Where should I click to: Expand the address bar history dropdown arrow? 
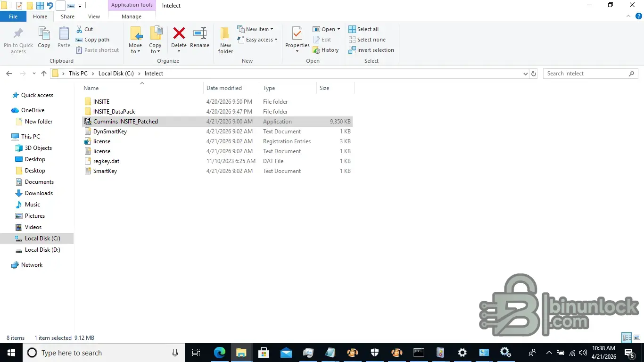[x=526, y=74]
